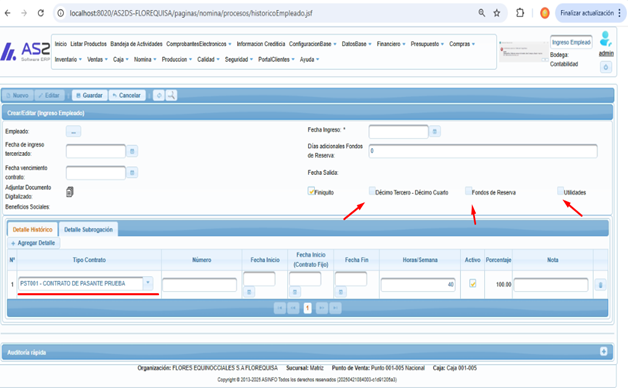Delete detail row with trash icon
Image resolution: width=628 pixels, height=388 pixels.
pos(600,285)
